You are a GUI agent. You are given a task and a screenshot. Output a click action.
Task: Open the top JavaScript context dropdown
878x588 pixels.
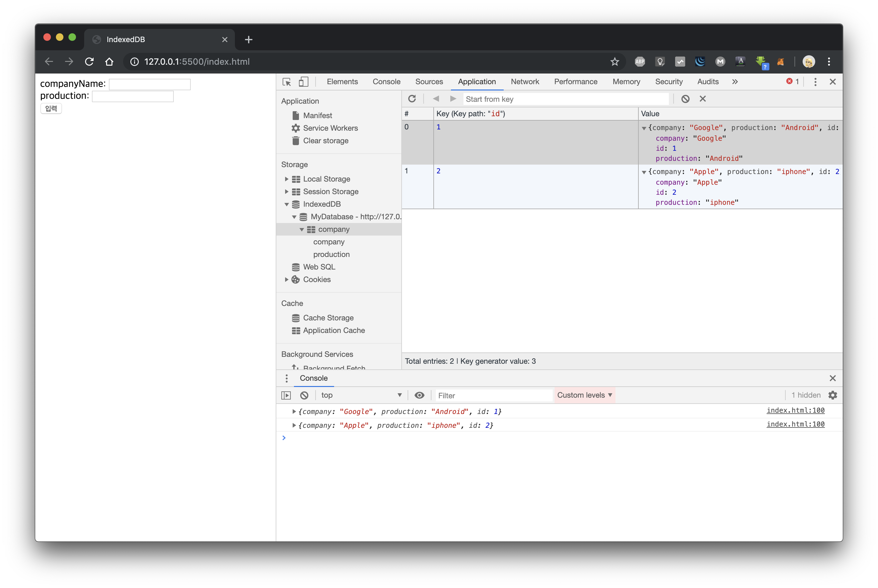(x=361, y=395)
